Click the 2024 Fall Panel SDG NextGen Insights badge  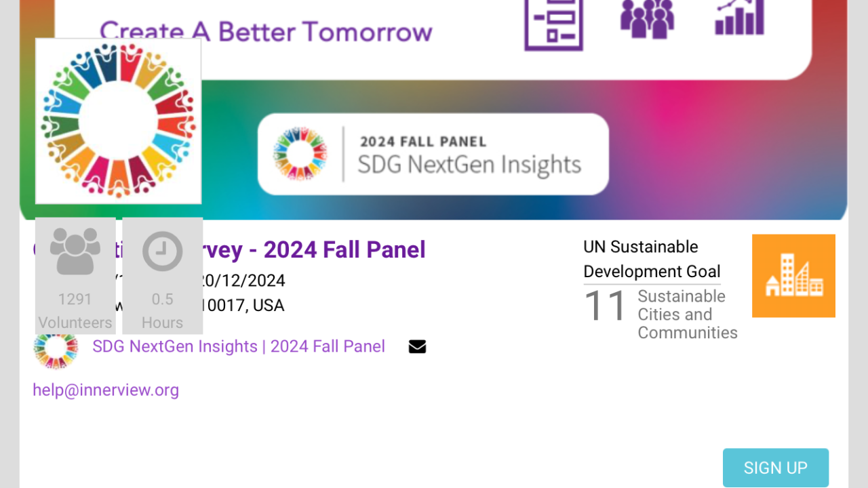point(433,154)
